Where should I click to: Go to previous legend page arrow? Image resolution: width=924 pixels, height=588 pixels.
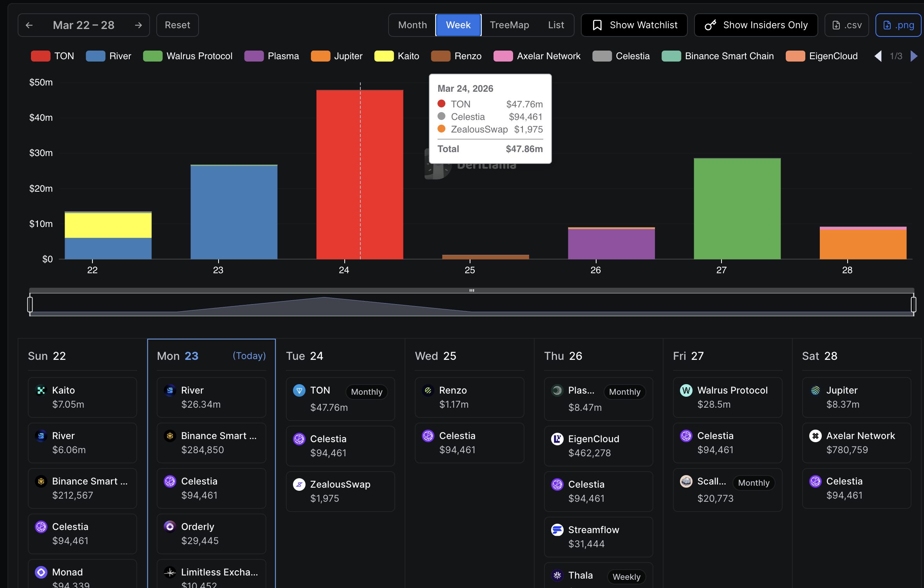[878, 56]
